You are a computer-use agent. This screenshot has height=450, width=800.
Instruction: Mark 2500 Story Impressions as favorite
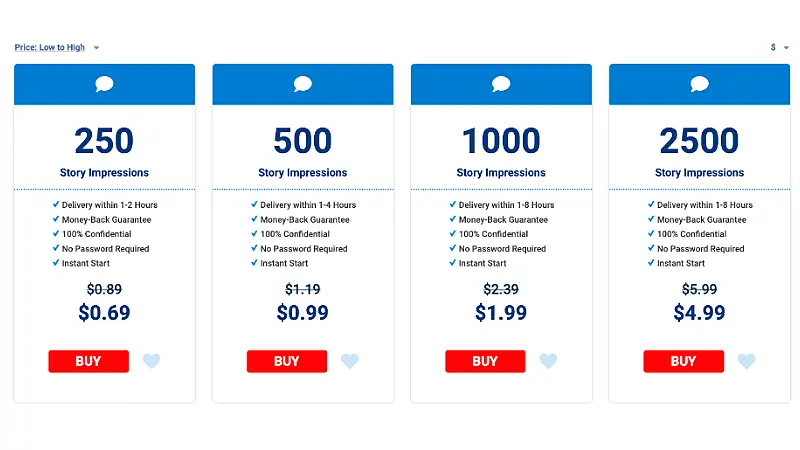[746, 361]
